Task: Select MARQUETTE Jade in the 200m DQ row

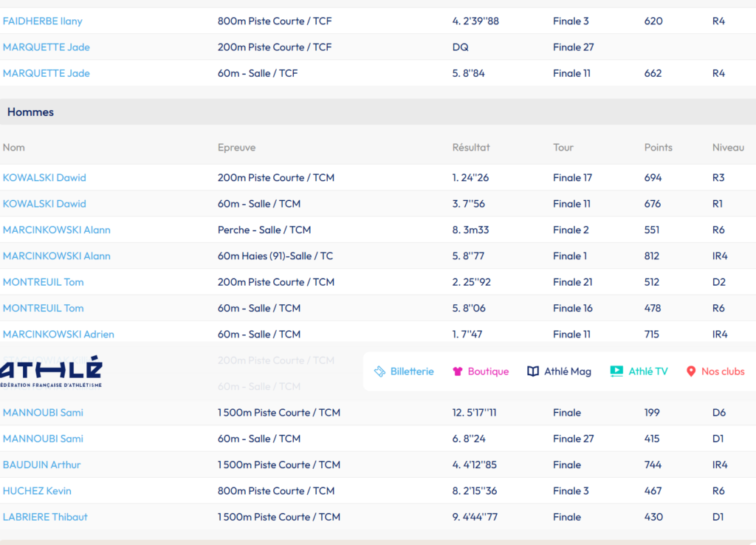Action: coord(47,47)
